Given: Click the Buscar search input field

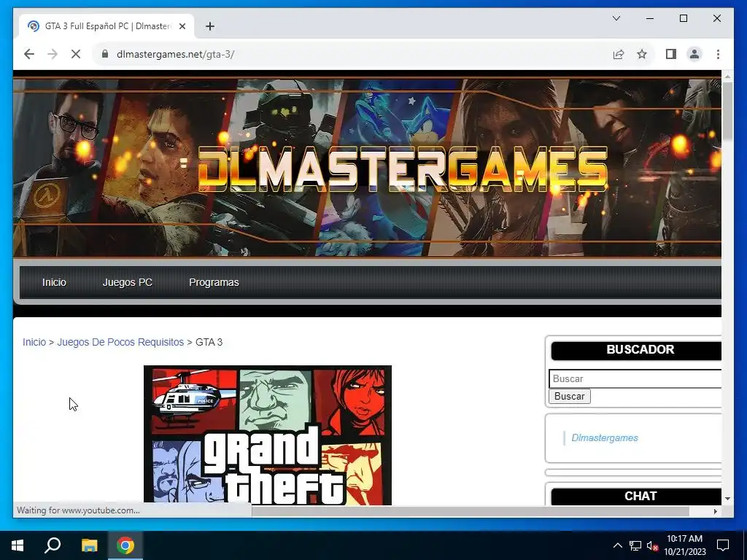Looking at the screenshot, I should coord(635,378).
